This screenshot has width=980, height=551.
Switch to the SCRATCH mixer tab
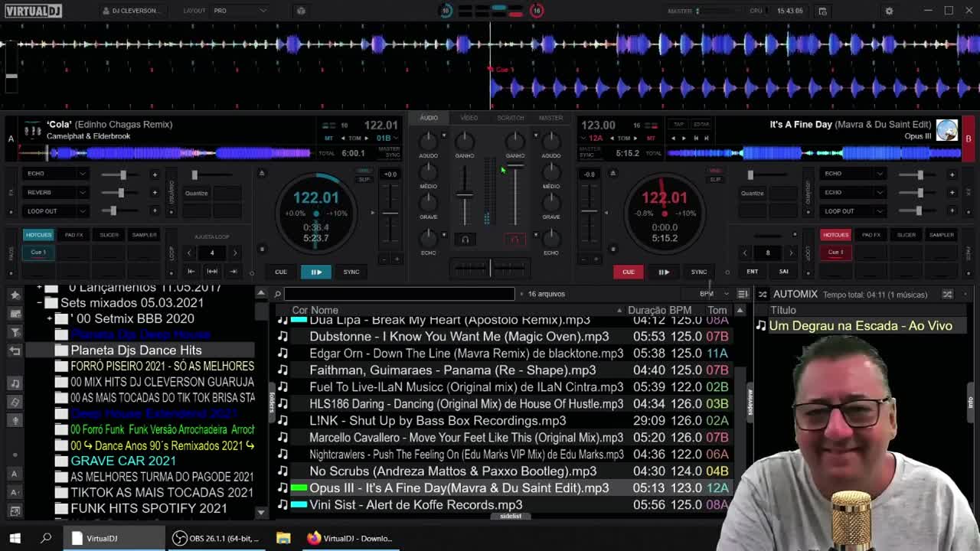(511, 118)
